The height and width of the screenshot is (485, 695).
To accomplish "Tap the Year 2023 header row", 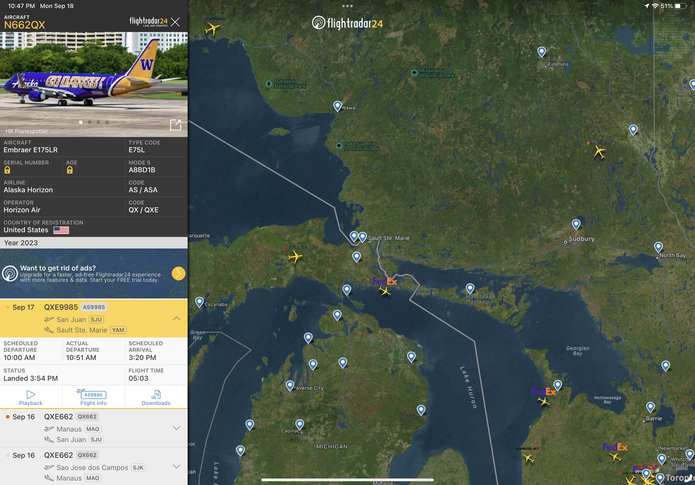I will [x=94, y=242].
